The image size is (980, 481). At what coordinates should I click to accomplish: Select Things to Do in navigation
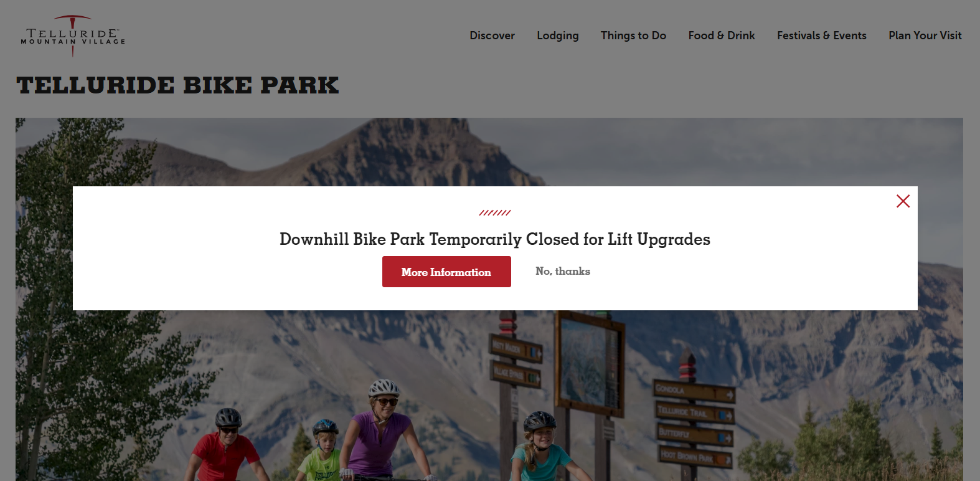[x=633, y=36]
